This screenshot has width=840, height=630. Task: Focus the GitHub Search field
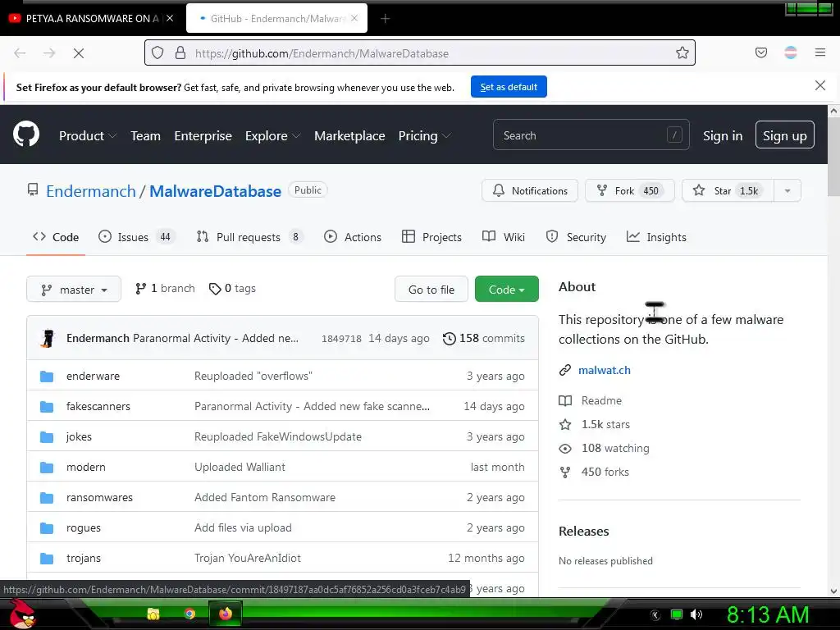click(591, 135)
